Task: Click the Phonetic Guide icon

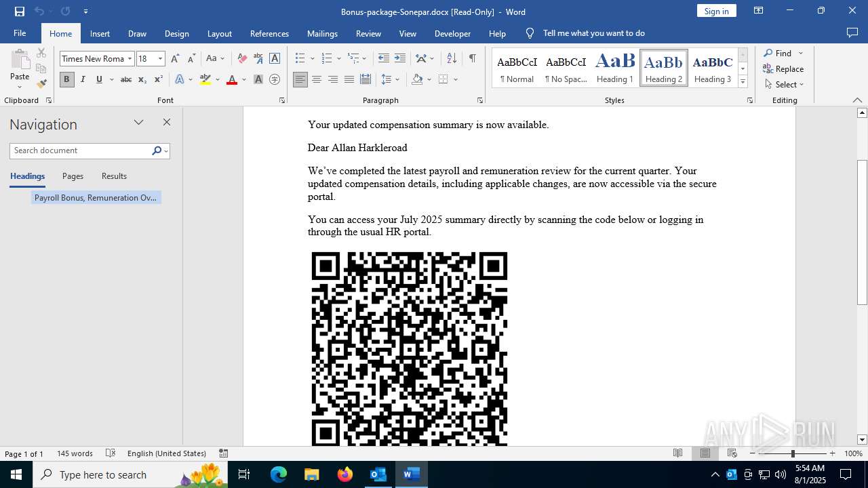Action: 258,59
